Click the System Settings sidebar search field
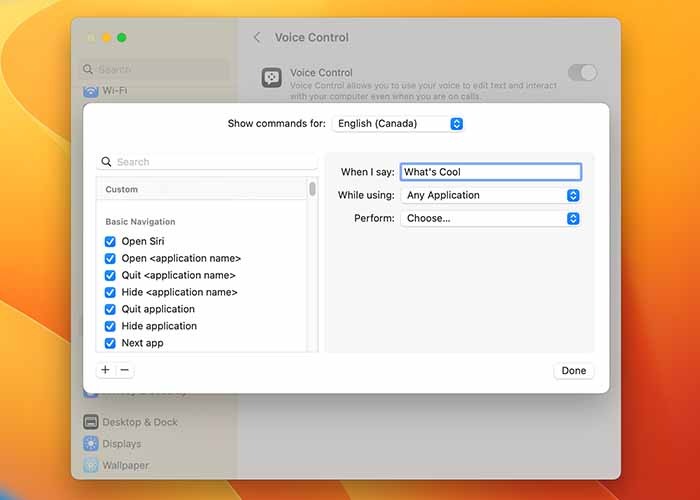This screenshot has width=700, height=500. pos(154,70)
